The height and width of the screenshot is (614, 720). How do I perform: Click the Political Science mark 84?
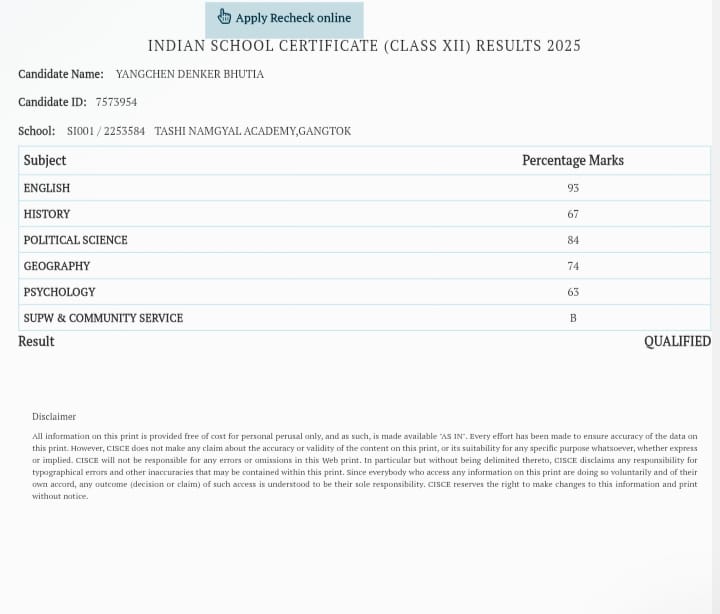pos(573,240)
